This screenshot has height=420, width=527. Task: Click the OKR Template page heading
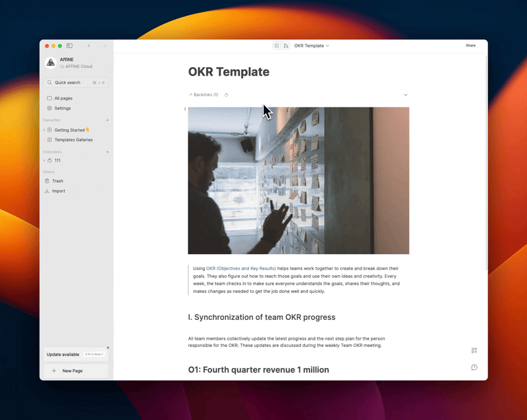click(x=229, y=72)
